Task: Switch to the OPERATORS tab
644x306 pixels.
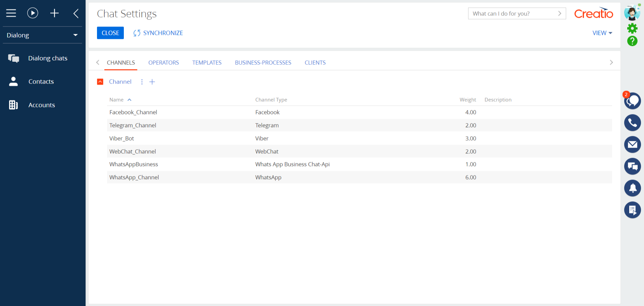Action: pyautogui.click(x=164, y=63)
